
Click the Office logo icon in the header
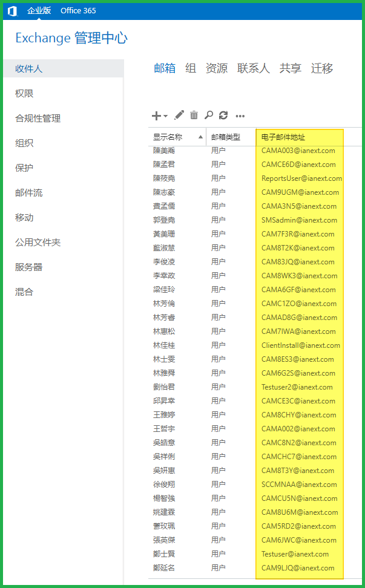[x=12, y=11]
